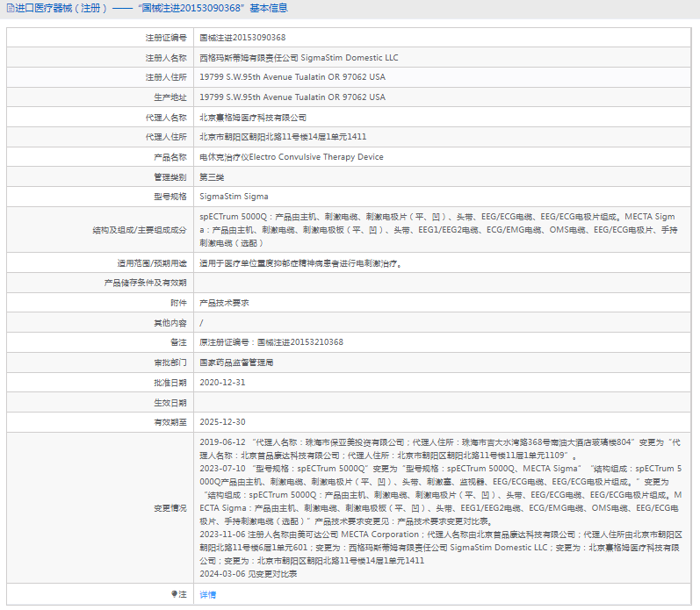
Task: Select registration number 国械注进20153090368 value
Action: 242,38
